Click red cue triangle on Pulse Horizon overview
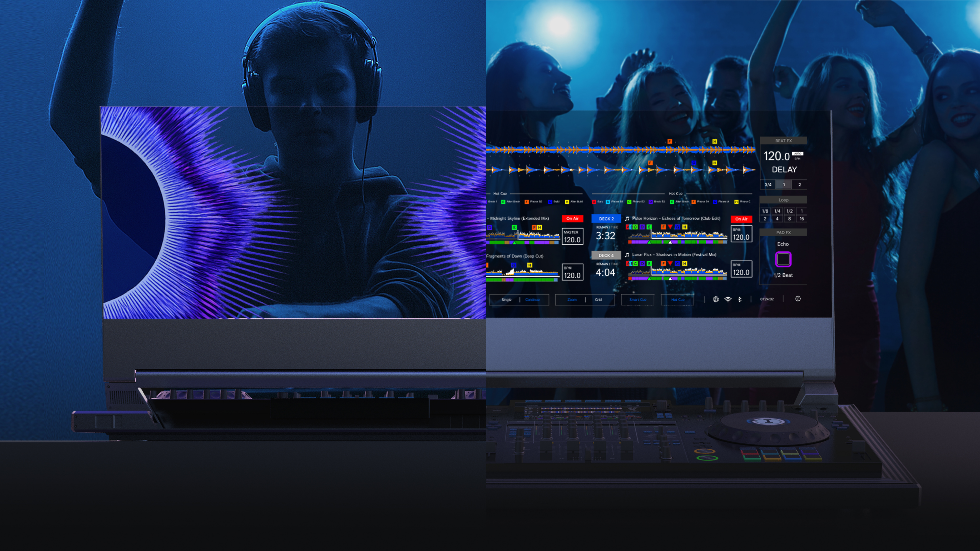 point(670,227)
